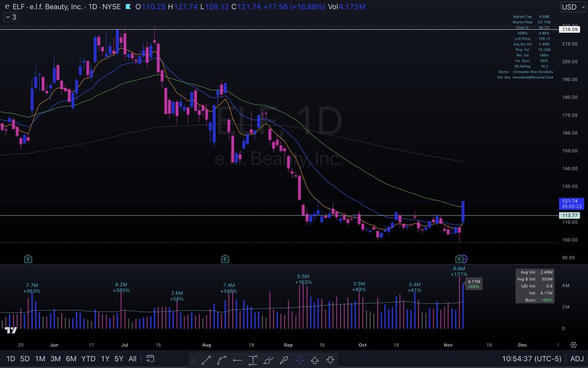The width and height of the screenshot is (588, 368).
Task: Click the 7.4M +346% volume label
Action: tap(229, 288)
